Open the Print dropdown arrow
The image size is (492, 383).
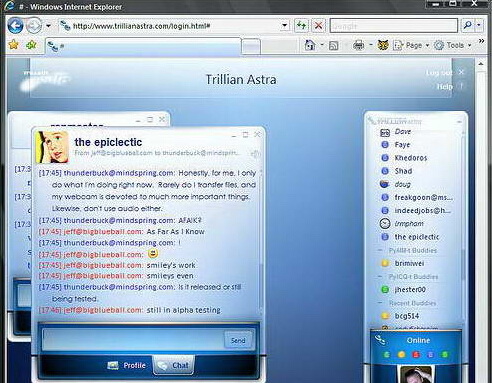tap(371, 45)
